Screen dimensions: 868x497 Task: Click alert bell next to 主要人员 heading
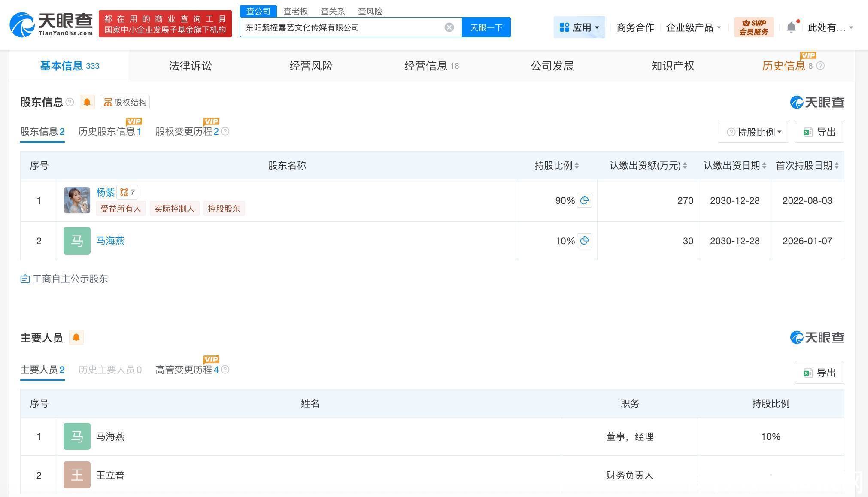click(x=76, y=338)
